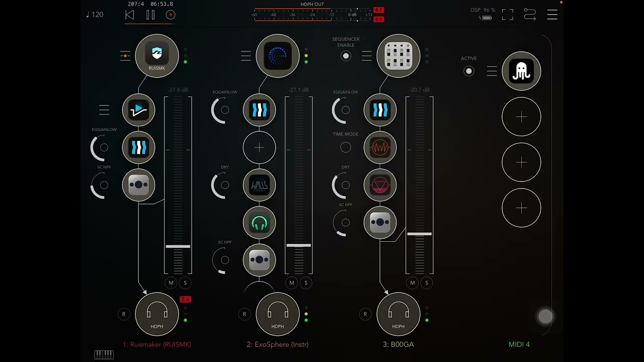The width and height of the screenshot is (644, 362).
Task: Adjust ExoSphere channel volume fader
Action: 299,245
